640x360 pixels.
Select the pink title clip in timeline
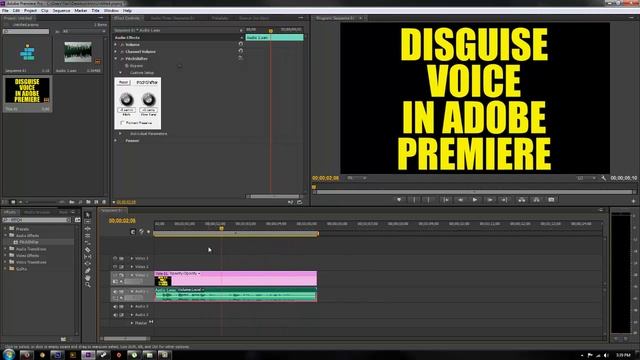pyautogui.click(x=236, y=278)
